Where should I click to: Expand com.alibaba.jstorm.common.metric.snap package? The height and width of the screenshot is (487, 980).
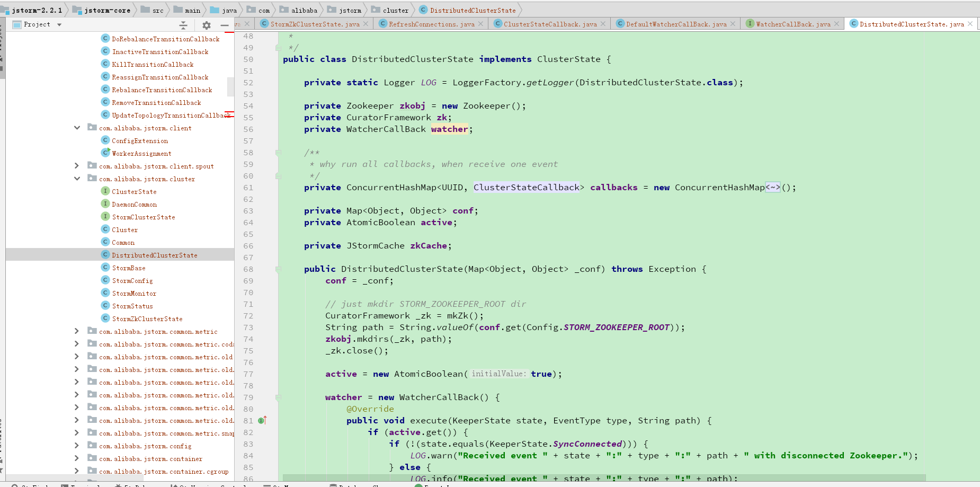[77, 433]
